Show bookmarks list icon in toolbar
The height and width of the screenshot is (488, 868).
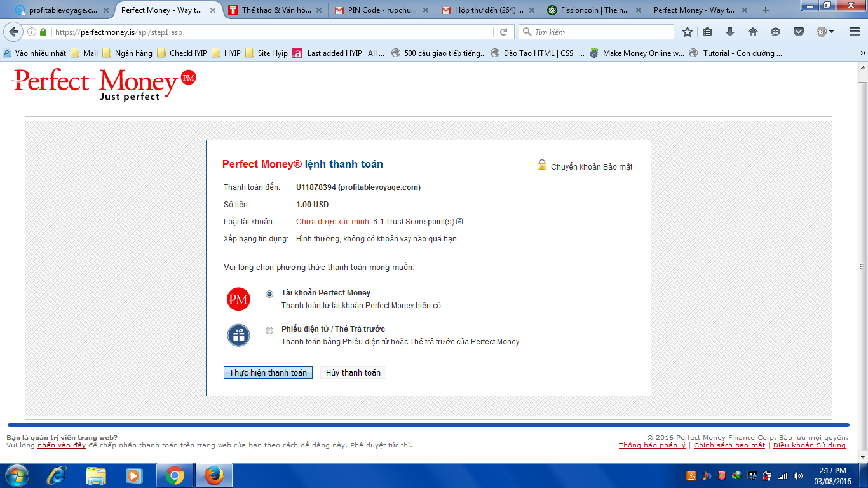[x=708, y=32]
